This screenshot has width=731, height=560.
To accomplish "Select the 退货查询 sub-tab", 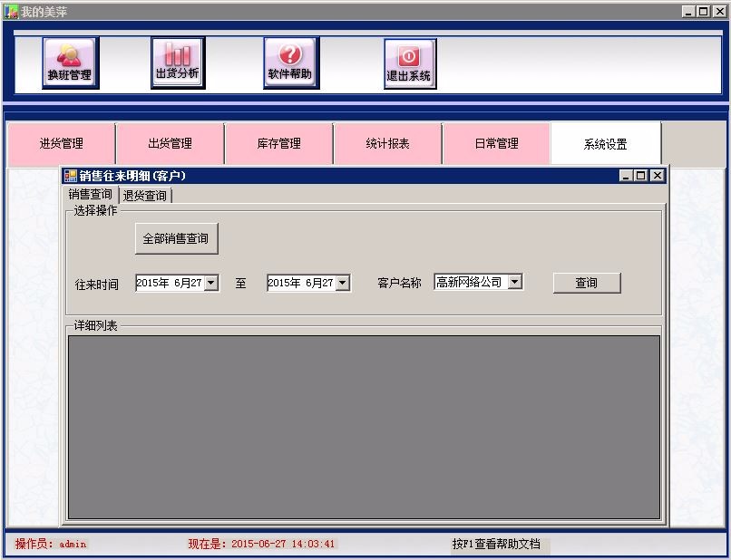I will [145, 196].
